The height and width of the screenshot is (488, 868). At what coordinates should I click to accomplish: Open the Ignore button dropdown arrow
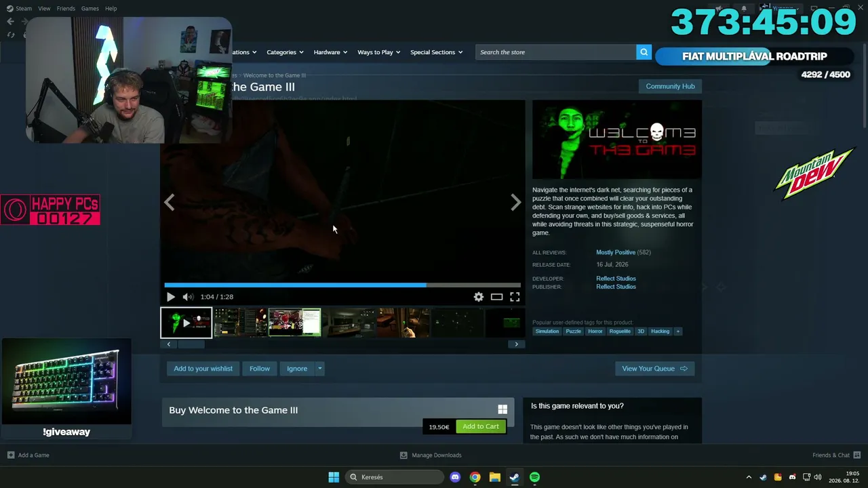[x=319, y=369]
